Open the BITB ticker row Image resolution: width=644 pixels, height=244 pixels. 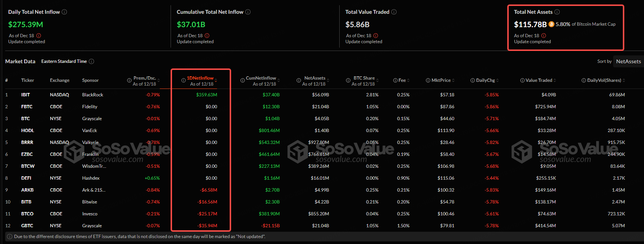[x=322, y=202]
